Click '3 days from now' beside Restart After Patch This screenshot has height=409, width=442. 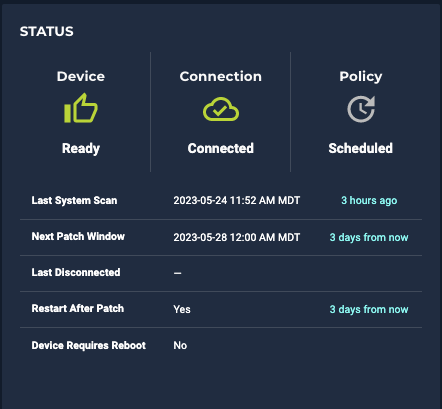[x=369, y=309]
